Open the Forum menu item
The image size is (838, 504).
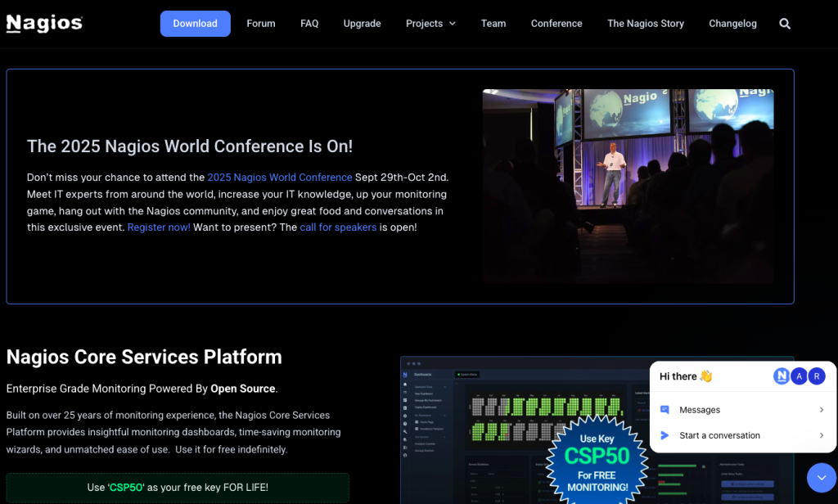pos(261,24)
